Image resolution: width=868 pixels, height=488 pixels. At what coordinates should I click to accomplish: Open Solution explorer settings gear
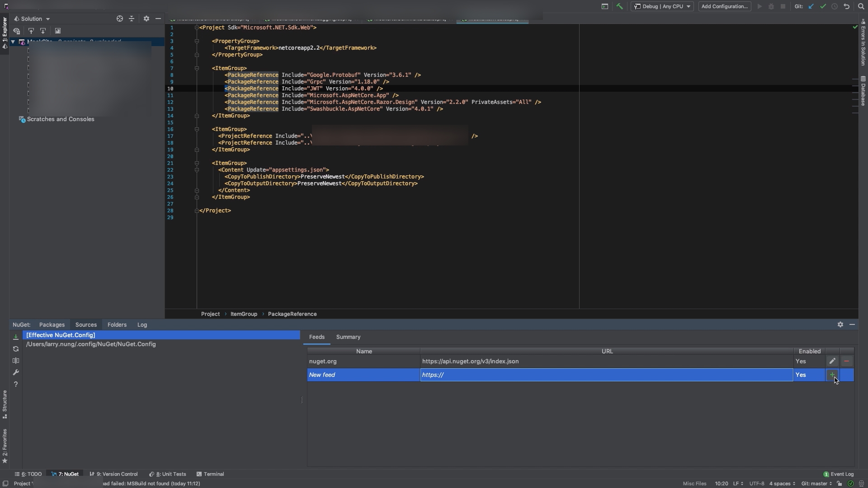[146, 19]
